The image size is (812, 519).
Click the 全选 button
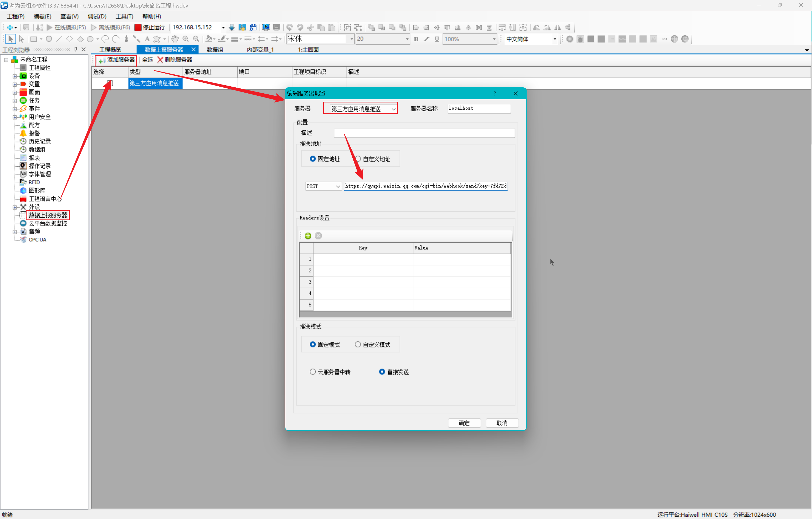tap(147, 60)
